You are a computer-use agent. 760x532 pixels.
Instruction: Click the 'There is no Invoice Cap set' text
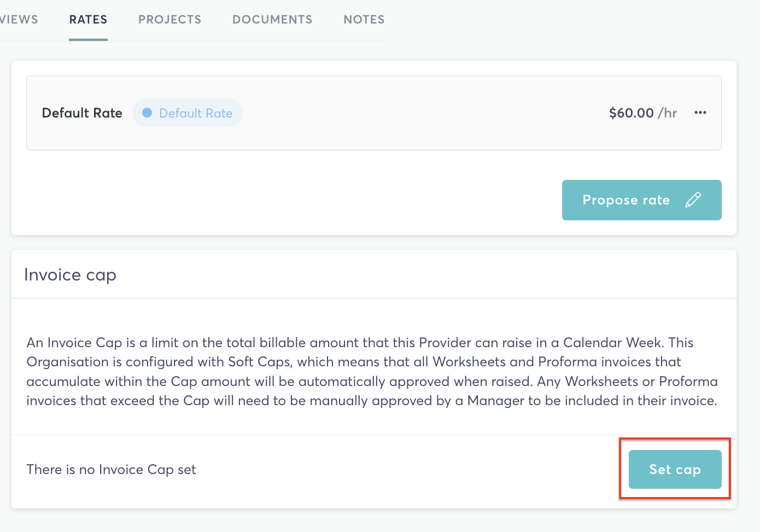click(111, 470)
